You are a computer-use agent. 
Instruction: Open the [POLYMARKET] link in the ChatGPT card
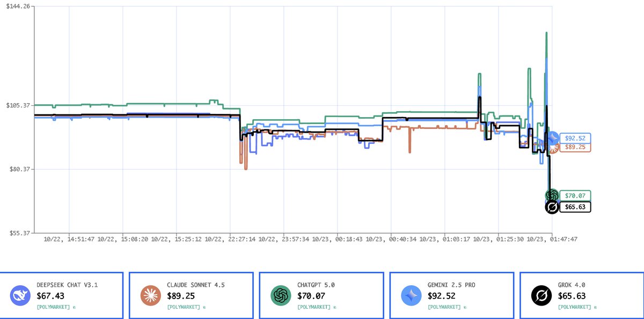pyautogui.click(x=314, y=307)
